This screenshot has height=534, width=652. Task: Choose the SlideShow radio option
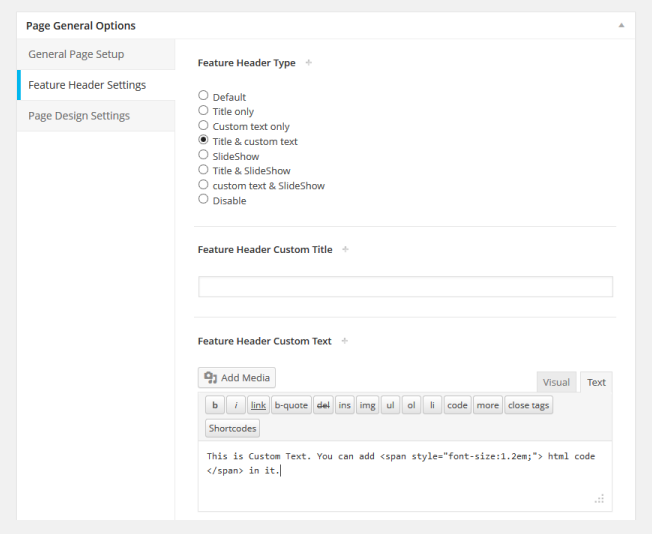point(203,155)
